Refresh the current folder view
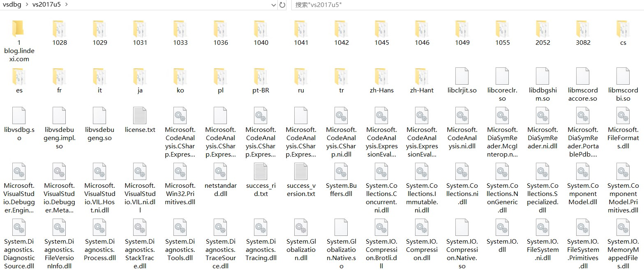This screenshot has width=644, height=272. [x=282, y=5]
